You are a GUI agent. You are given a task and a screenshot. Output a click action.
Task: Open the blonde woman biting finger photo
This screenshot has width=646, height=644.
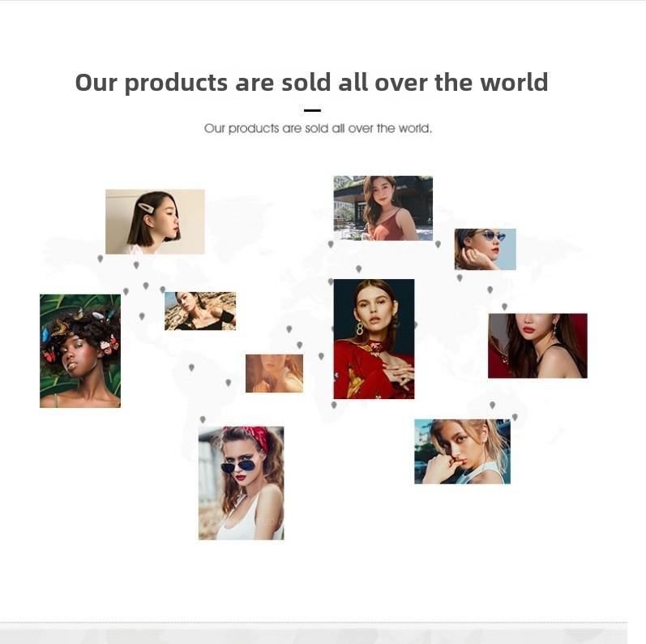[462, 452]
